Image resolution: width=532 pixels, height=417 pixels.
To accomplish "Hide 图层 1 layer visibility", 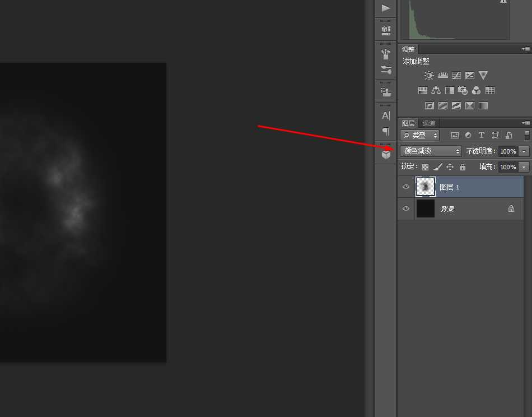I will coord(405,187).
